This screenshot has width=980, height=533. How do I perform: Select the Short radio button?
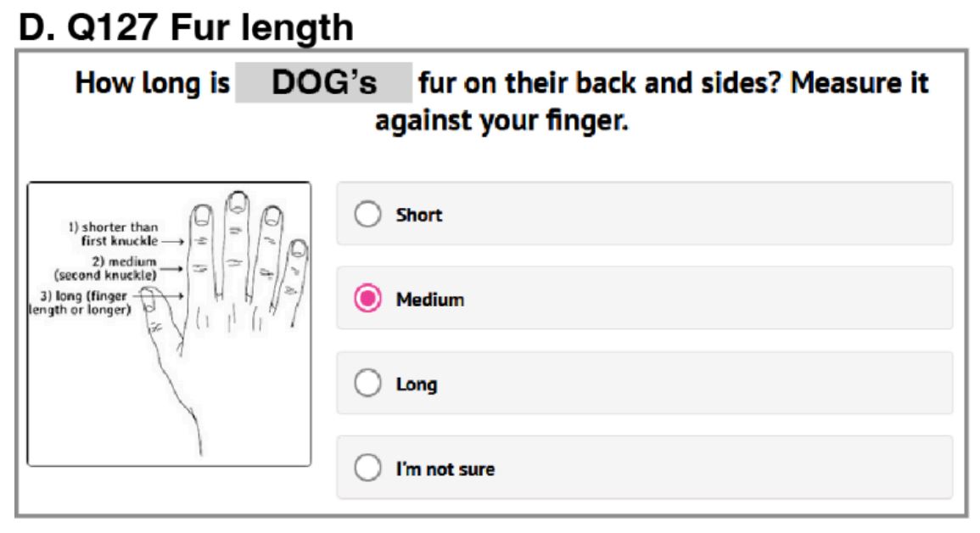367,214
